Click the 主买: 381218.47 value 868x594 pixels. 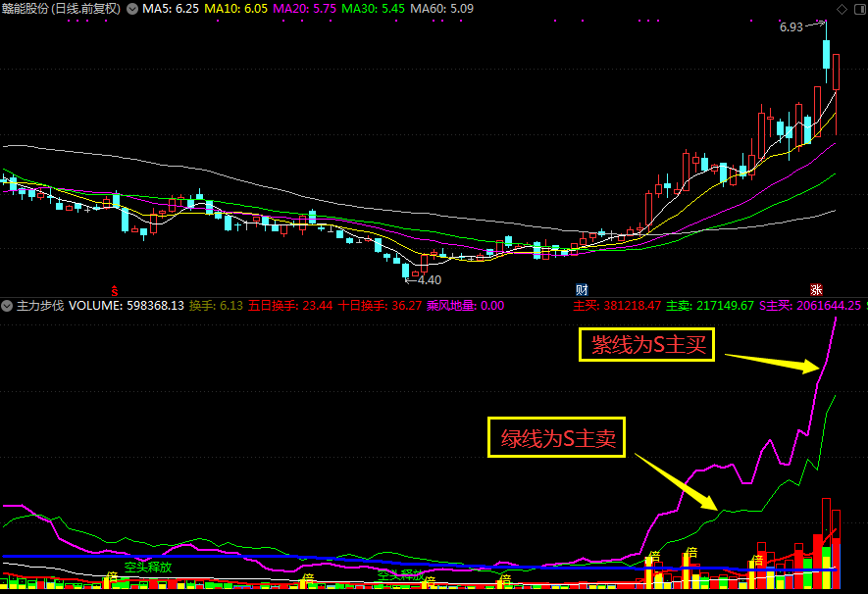(617, 306)
